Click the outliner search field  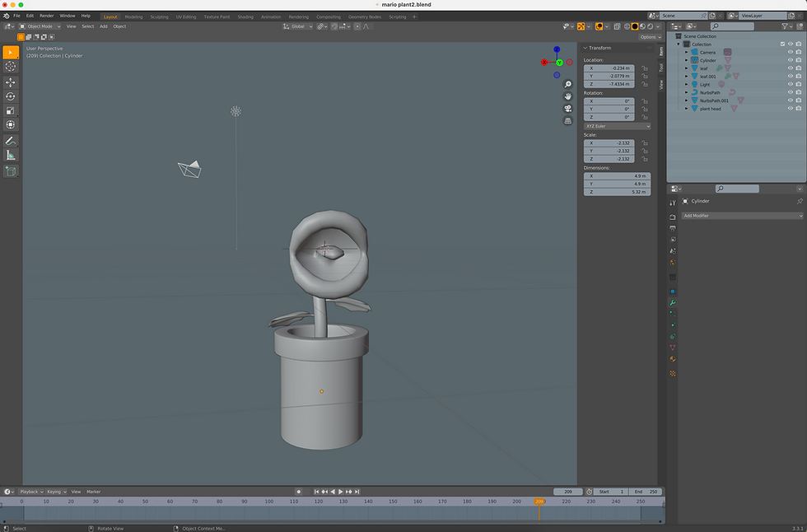(732, 26)
